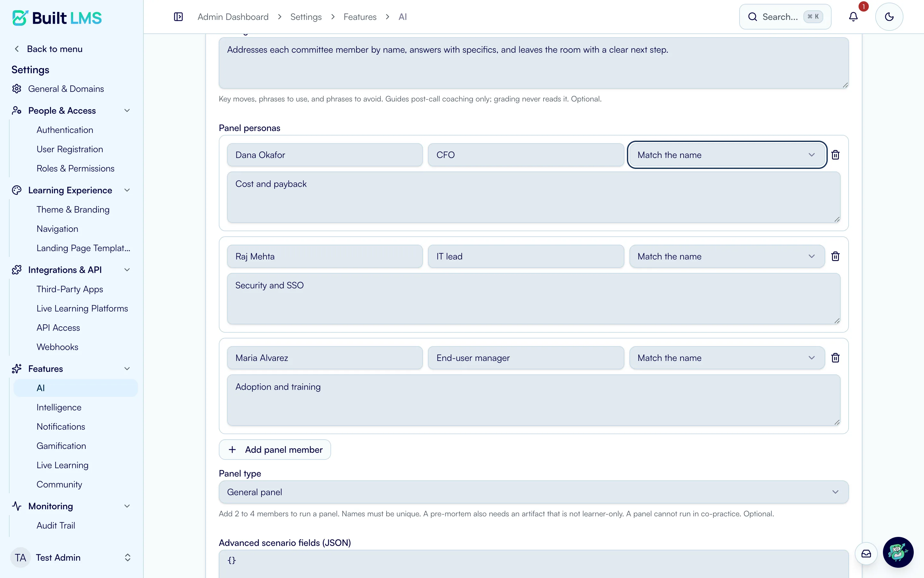This screenshot has width=924, height=578.
Task: Open Dana Okafor's voice dropdown
Action: tap(727, 155)
